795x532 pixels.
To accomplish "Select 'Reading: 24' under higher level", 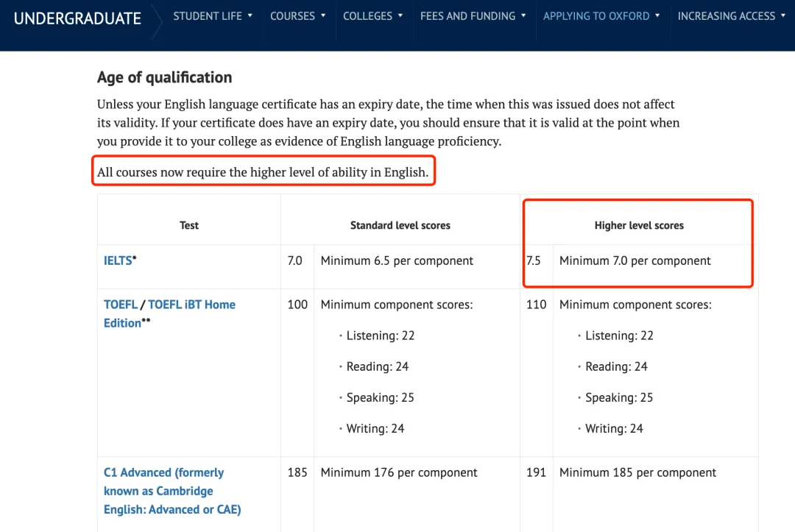I will point(616,366).
